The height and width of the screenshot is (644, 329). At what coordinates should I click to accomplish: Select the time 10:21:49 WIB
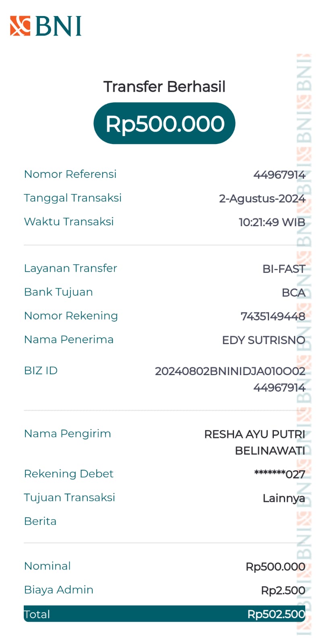coord(272,222)
